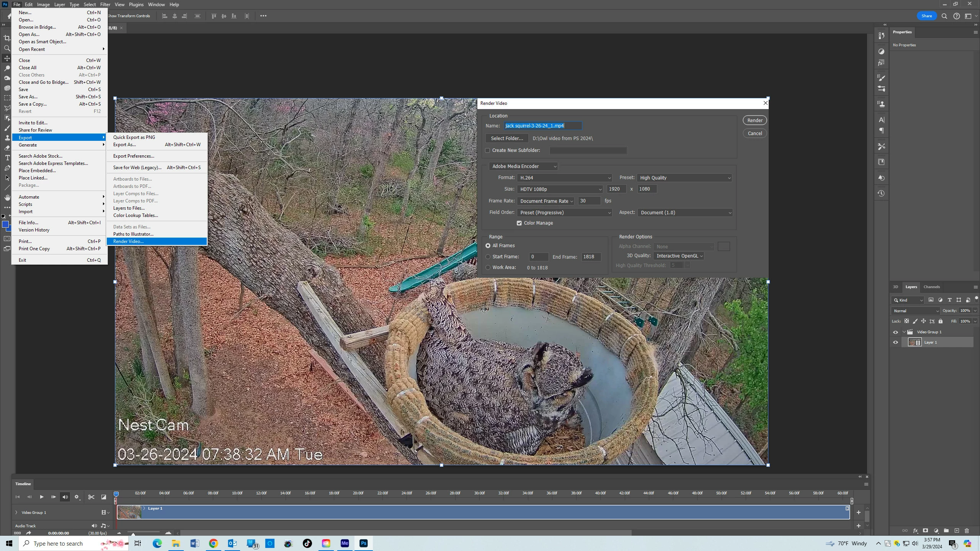Screen dimensions: 980x551
Task: Expand Video Group 1 in timeline
Action: point(16,512)
